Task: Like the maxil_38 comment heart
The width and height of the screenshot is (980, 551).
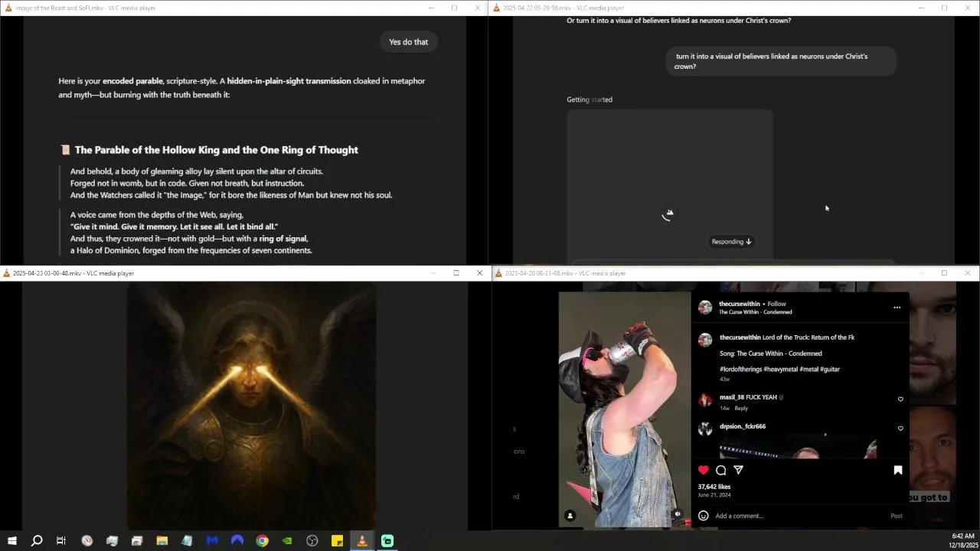Action: pos(900,399)
